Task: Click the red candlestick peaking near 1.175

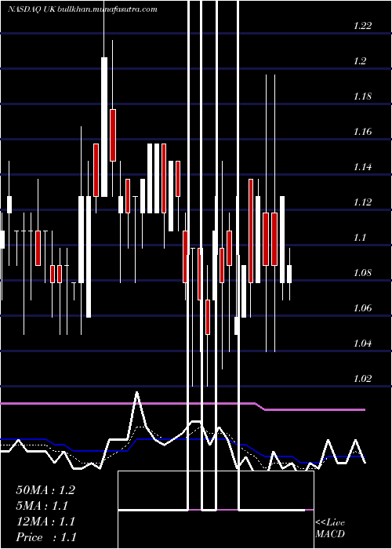Action: pos(113,135)
